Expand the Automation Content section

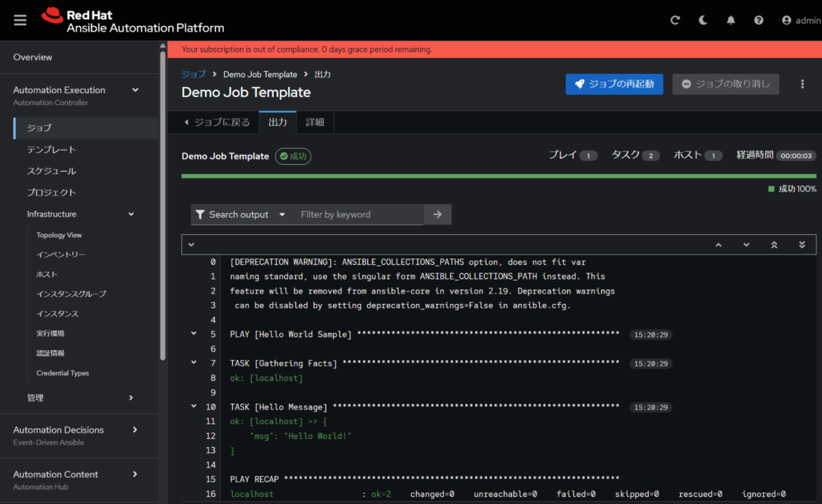(x=79, y=480)
